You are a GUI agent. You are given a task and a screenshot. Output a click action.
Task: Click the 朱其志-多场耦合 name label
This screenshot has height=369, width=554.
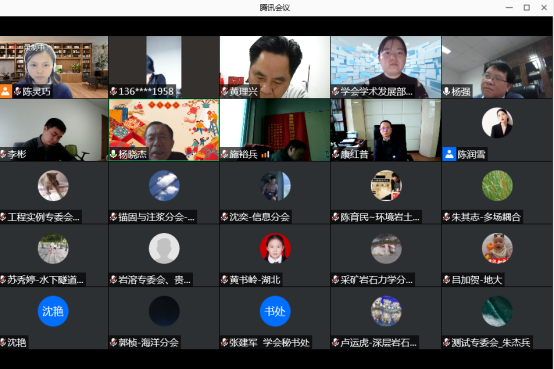point(486,217)
